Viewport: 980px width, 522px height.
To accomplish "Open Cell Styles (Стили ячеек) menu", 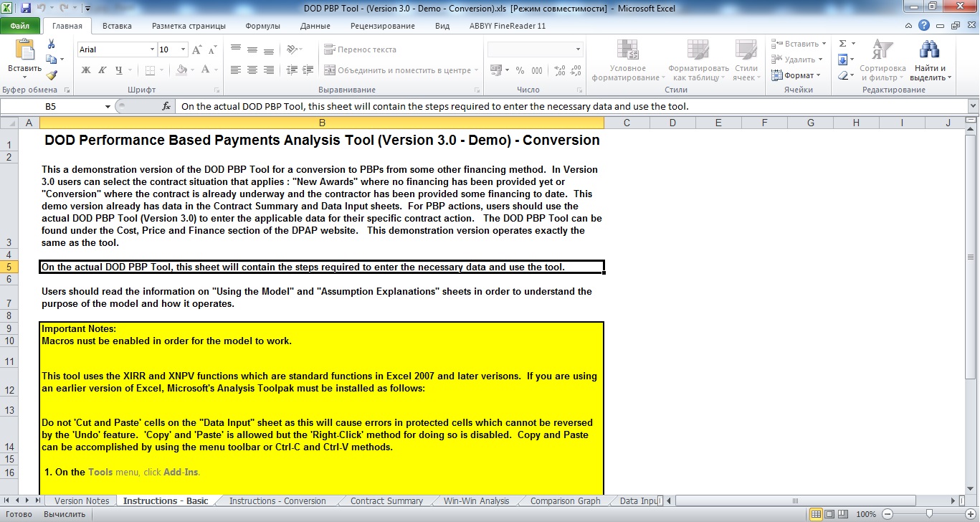I will (x=746, y=60).
